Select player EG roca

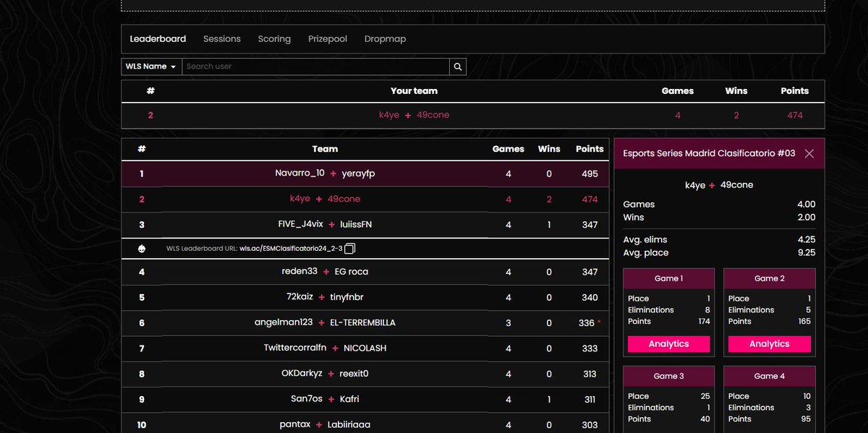tap(352, 272)
